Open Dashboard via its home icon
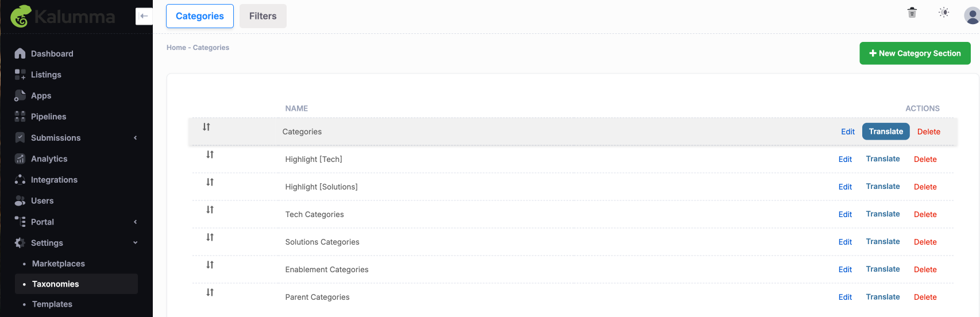This screenshot has height=317, width=980. 20,53
